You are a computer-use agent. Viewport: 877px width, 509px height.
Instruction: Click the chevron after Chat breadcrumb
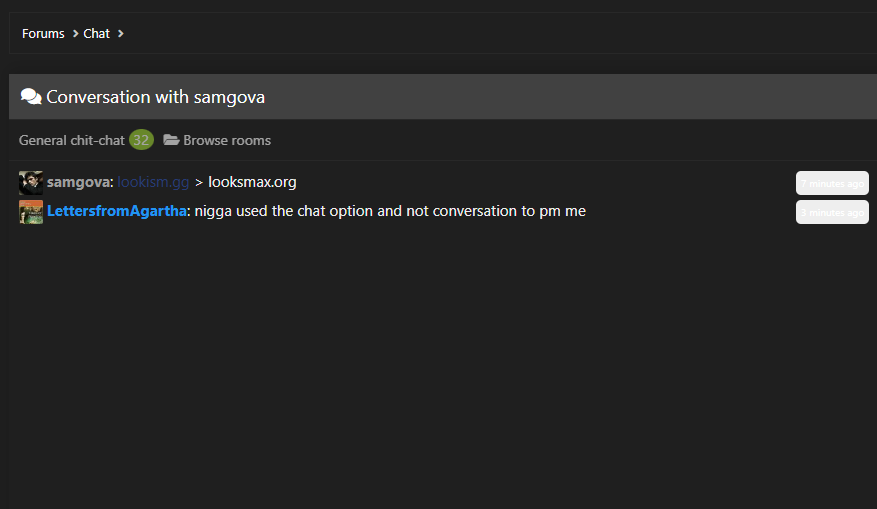pos(120,34)
